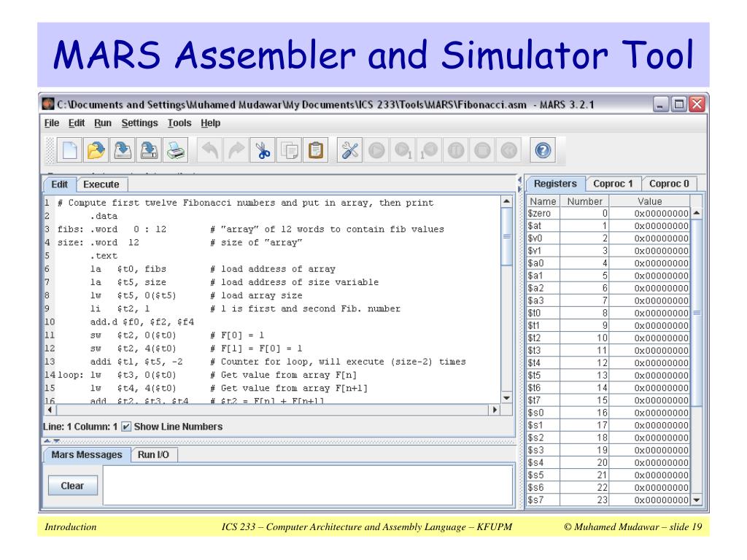Viewport: 747px width, 560px height.
Task: Click registers table scrollbar up arrow
Action: coord(697,213)
